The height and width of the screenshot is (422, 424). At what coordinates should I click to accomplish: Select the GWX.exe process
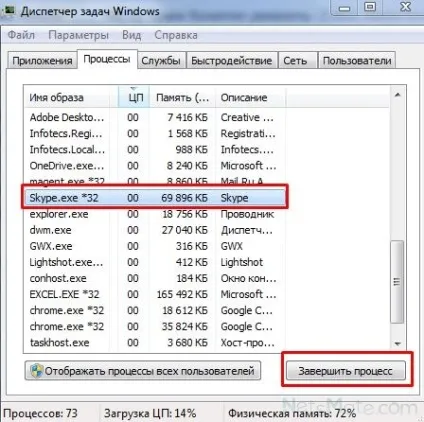point(155,246)
